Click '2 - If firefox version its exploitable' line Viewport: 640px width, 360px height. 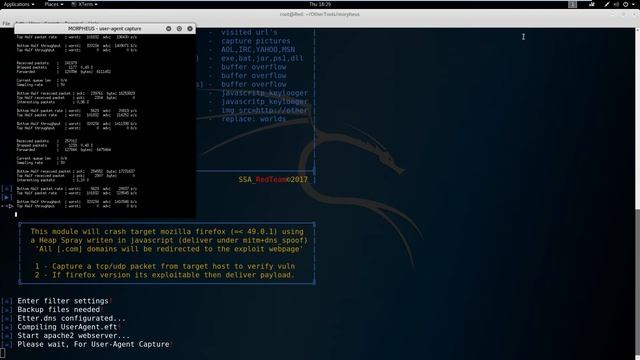[164, 275]
